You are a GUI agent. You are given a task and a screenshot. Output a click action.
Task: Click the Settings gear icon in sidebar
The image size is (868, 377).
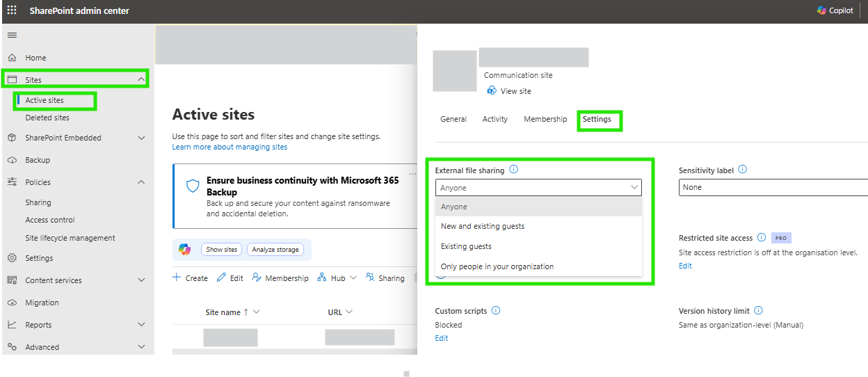tap(12, 258)
